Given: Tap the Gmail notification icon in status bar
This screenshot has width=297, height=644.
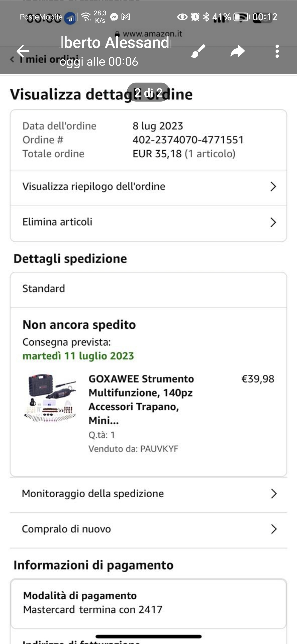Looking at the screenshot, I should [x=126, y=17].
